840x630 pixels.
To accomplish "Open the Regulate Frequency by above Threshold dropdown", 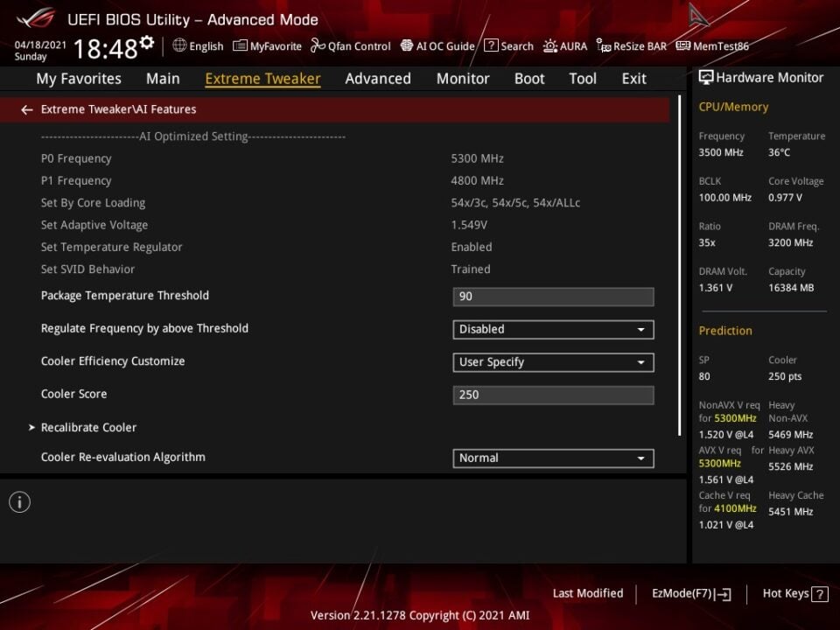I will tap(553, 330).
